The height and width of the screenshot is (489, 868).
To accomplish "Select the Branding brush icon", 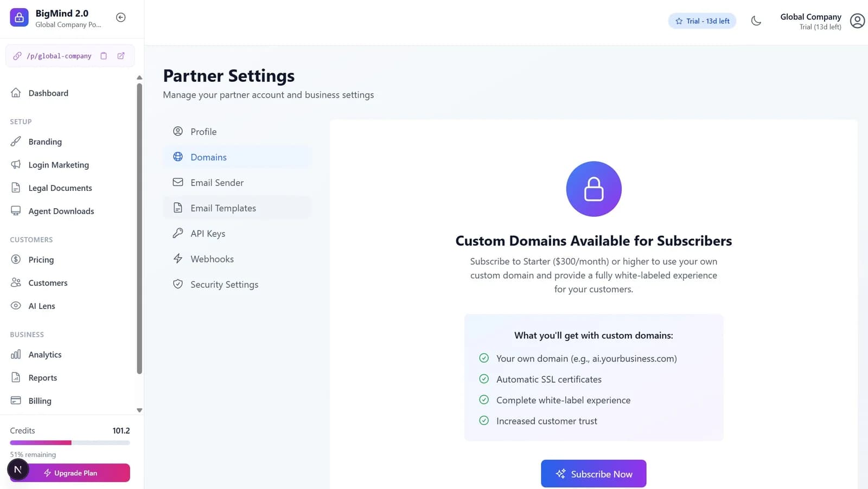I will click(16, 141).
